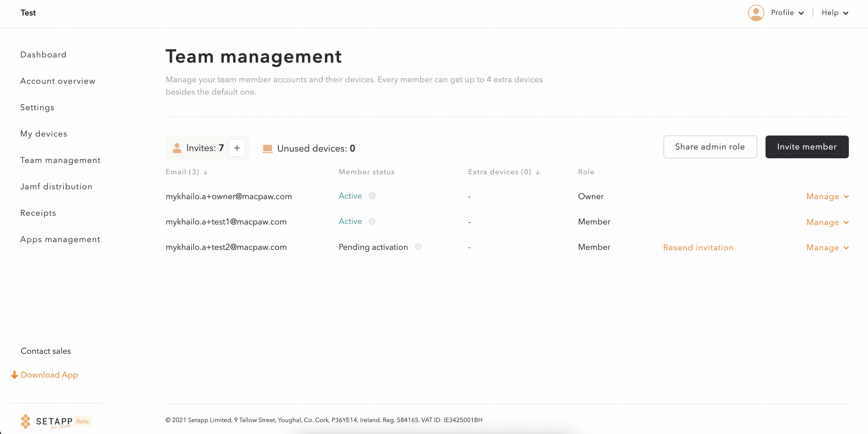Click the person icon beside Invites
Image resolution: width=868 pixels, height=434 pixels.
pyautogui.click(x=177, y=148)
